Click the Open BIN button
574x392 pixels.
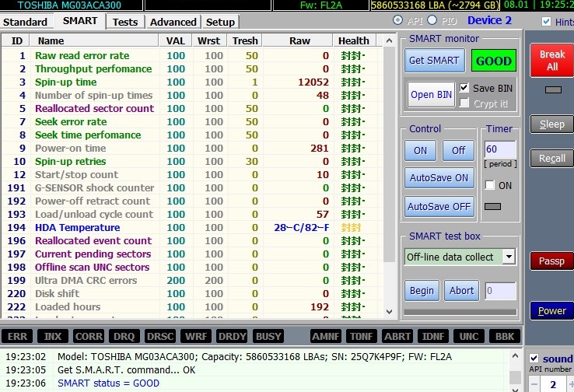(x=431, y=94)
